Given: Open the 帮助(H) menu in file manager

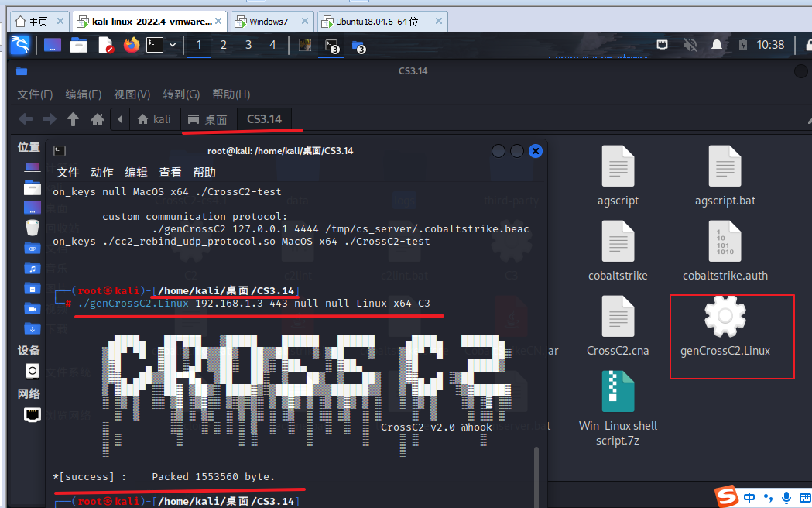Looking at the screenshot, I should click(x=231, y=94).
